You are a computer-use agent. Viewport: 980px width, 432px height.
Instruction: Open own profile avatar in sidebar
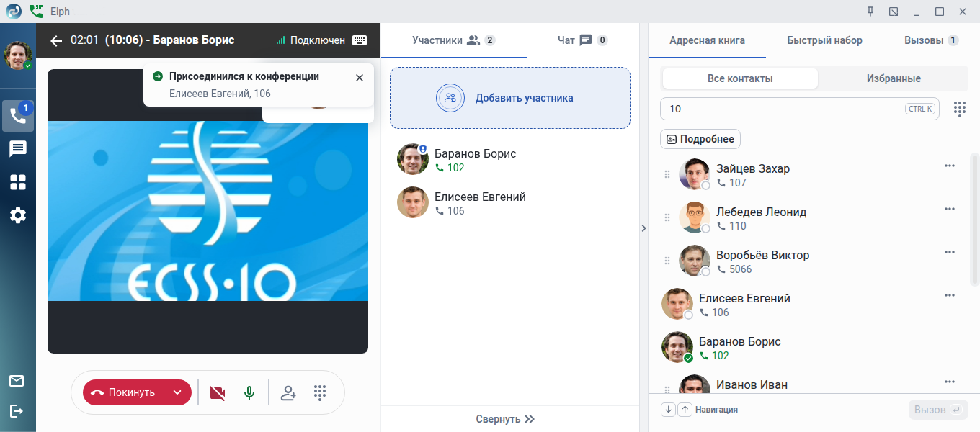click(18, 55)
